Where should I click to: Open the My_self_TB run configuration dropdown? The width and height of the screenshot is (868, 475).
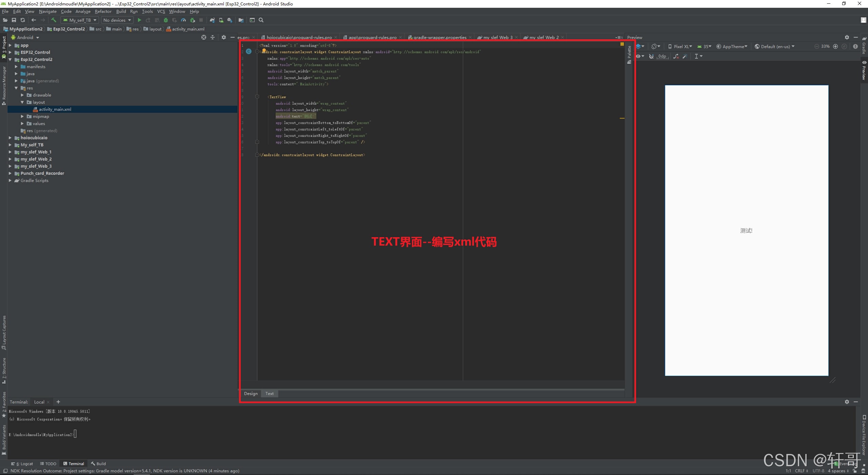80,20
